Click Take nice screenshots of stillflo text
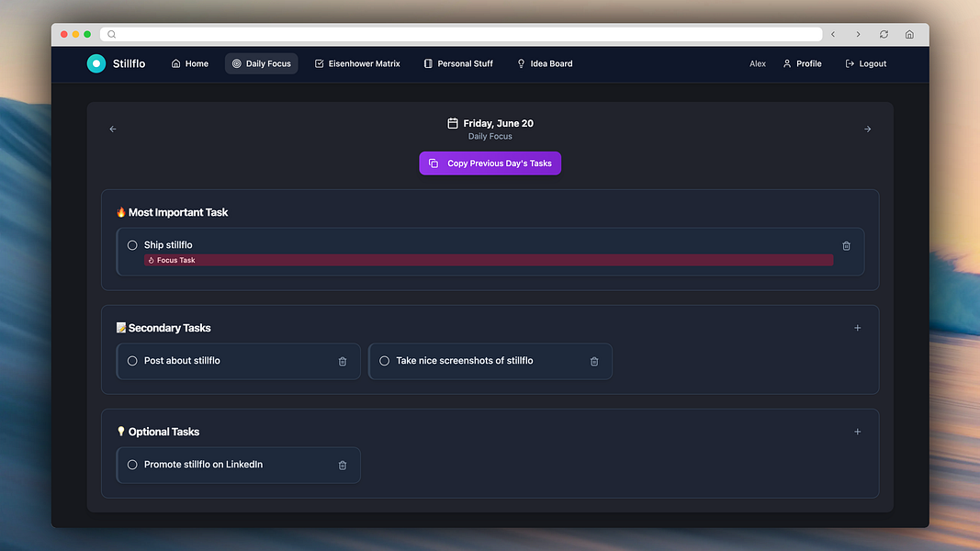The image size is (980, 551). point(465,361)
